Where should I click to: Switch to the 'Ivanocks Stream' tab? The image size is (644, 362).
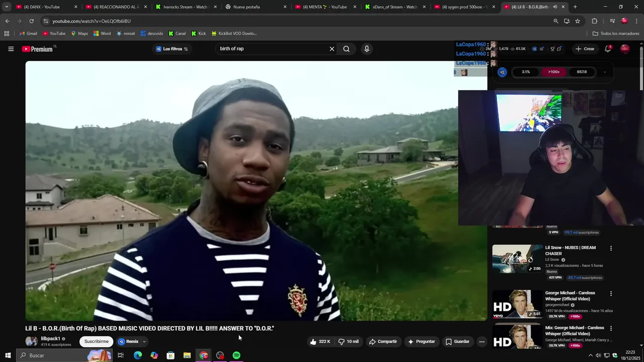pos(185,7)
